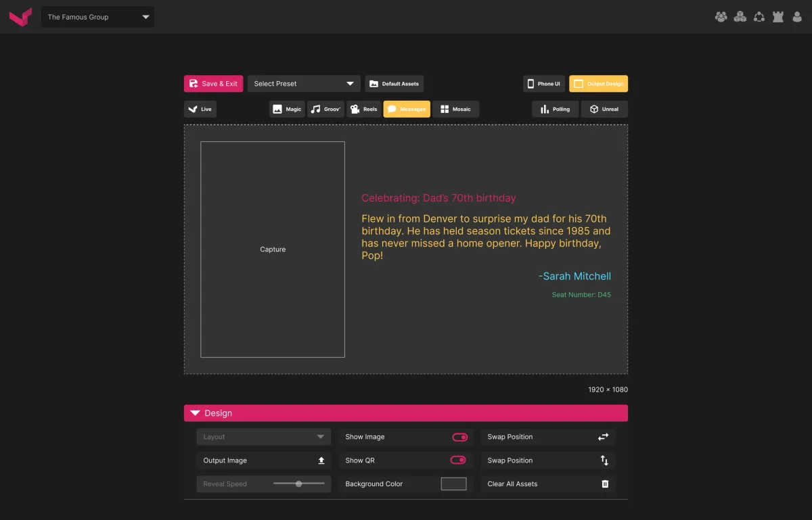Open the chess rook icon in the header
This screenshot has height=520, width=812.
(x=778, y=17)
